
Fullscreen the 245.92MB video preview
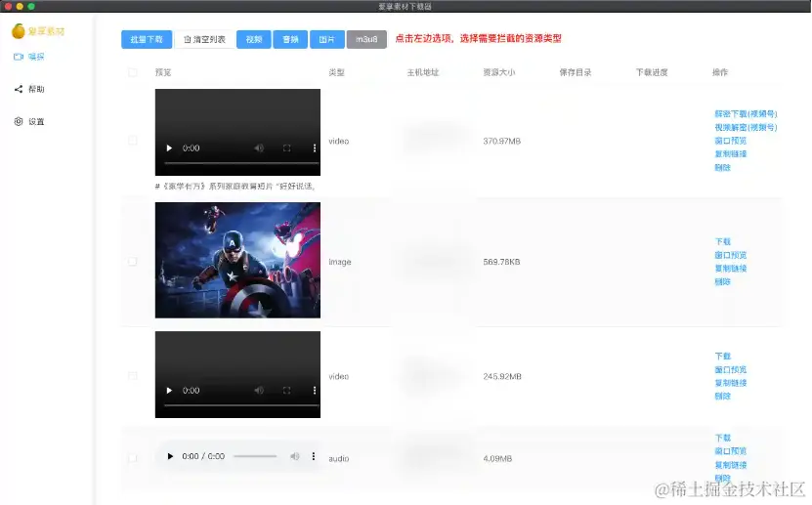(287, 390)
